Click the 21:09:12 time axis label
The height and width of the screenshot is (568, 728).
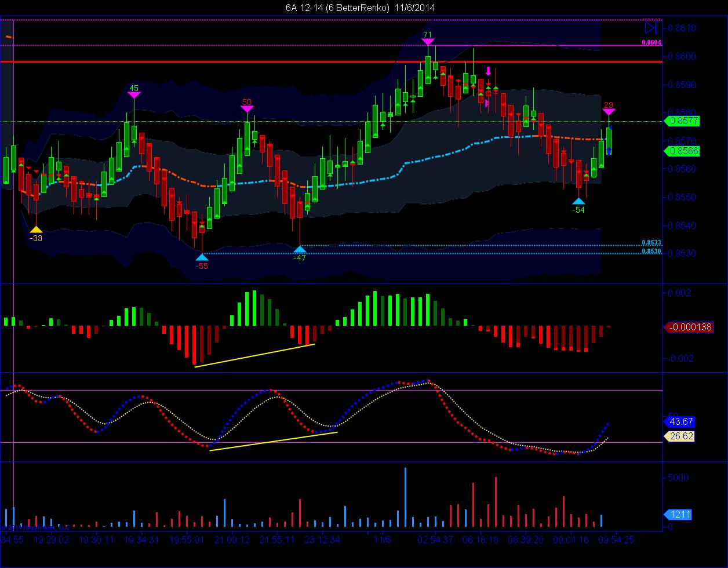coord(232,539)
